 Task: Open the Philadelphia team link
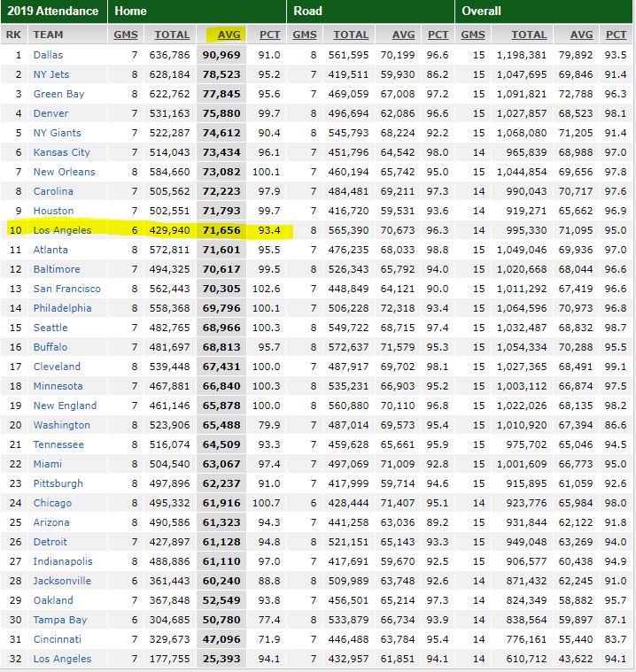[62, 308]
